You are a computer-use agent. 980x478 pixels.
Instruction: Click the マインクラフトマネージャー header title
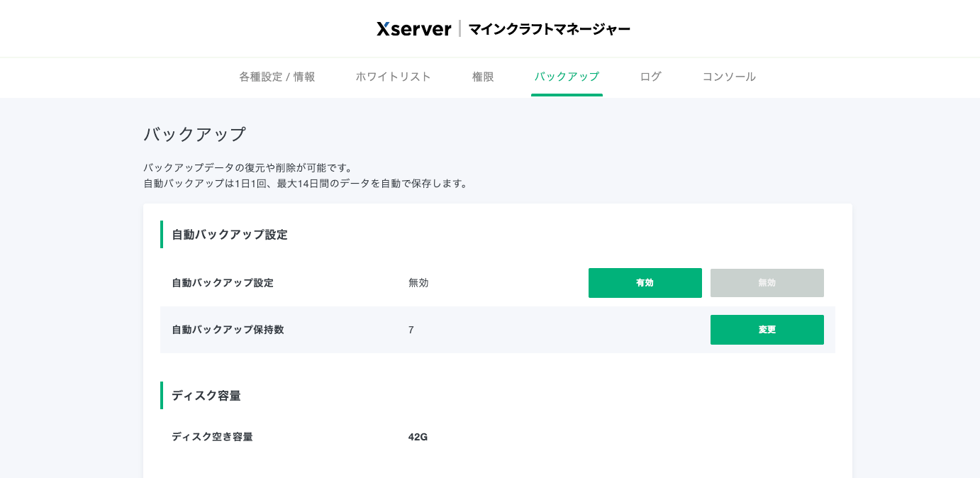click(x=549, y=29)
